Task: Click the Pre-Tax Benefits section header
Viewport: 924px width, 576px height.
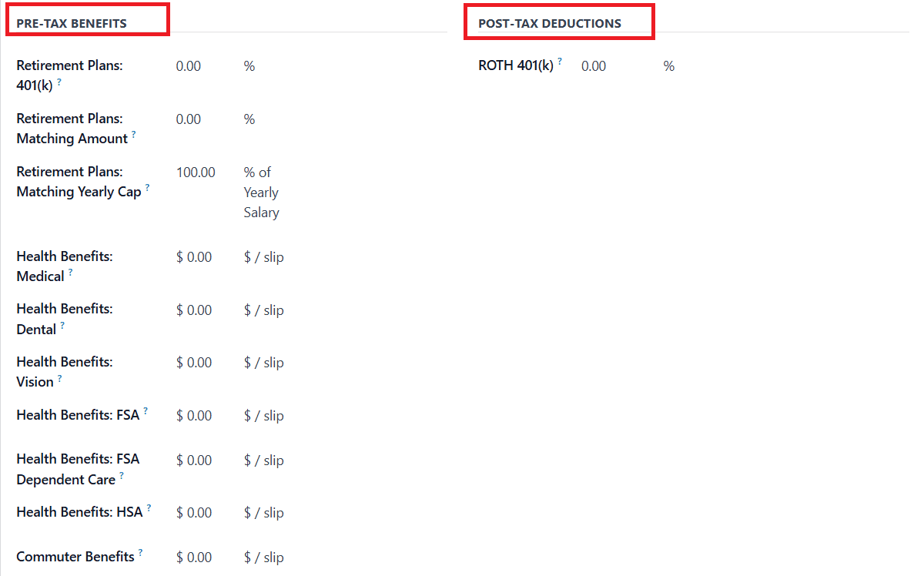Action: (x=72, y=23)
